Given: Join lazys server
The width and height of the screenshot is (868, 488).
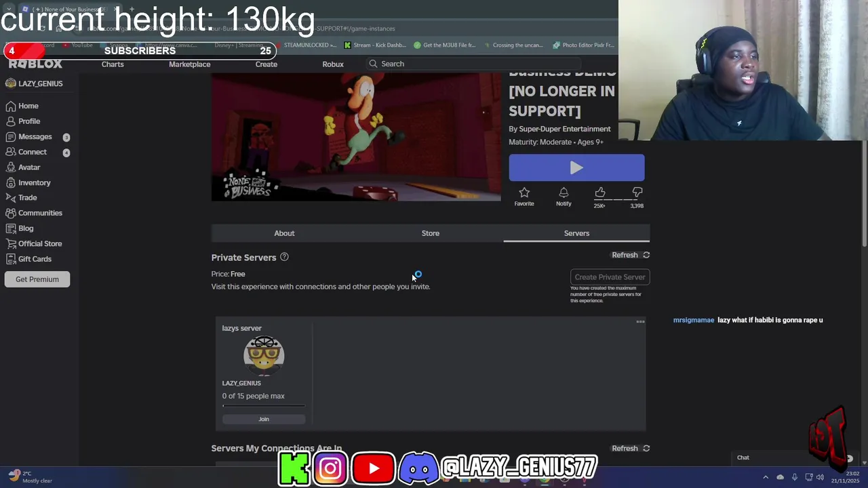Looking at the screenshot, I should [264, 419].
